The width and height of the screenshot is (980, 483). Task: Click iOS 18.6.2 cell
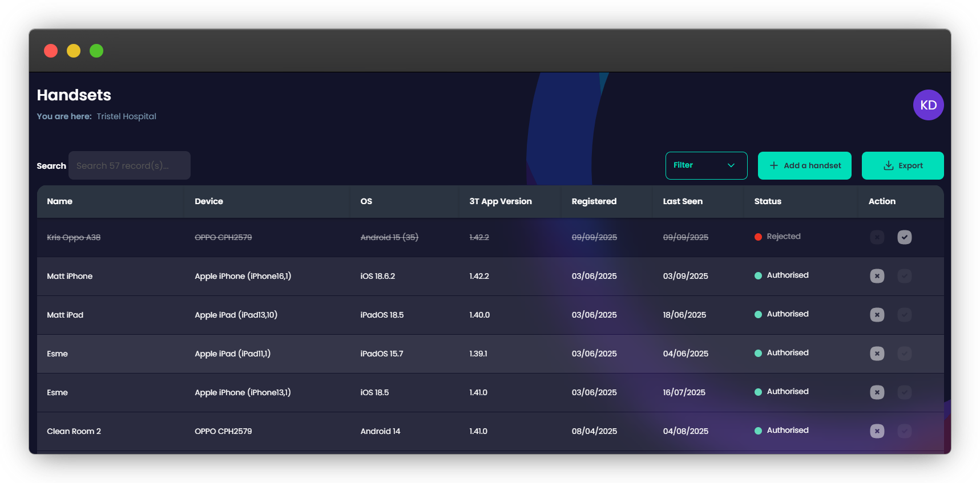(377, 276)
